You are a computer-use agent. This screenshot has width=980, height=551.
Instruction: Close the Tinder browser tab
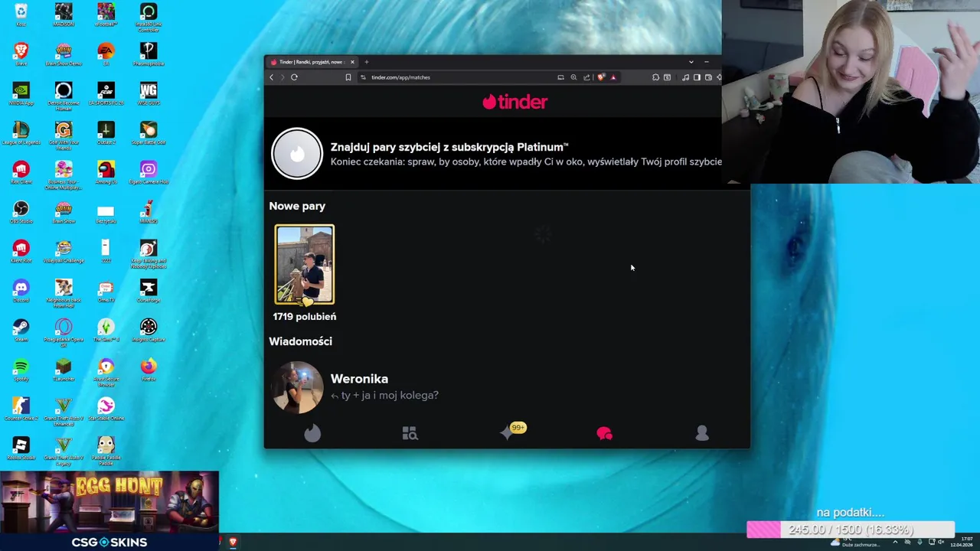coord(352,62)
